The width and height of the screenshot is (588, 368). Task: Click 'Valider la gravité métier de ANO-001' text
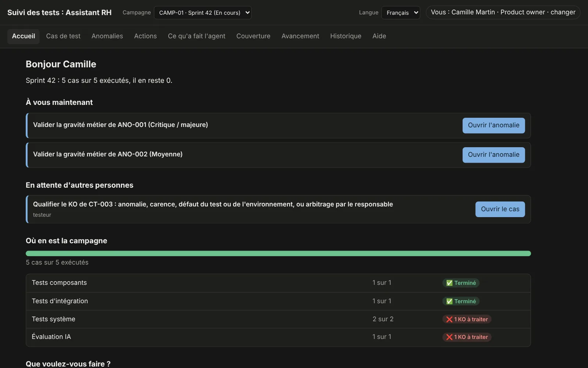[121, 125]
